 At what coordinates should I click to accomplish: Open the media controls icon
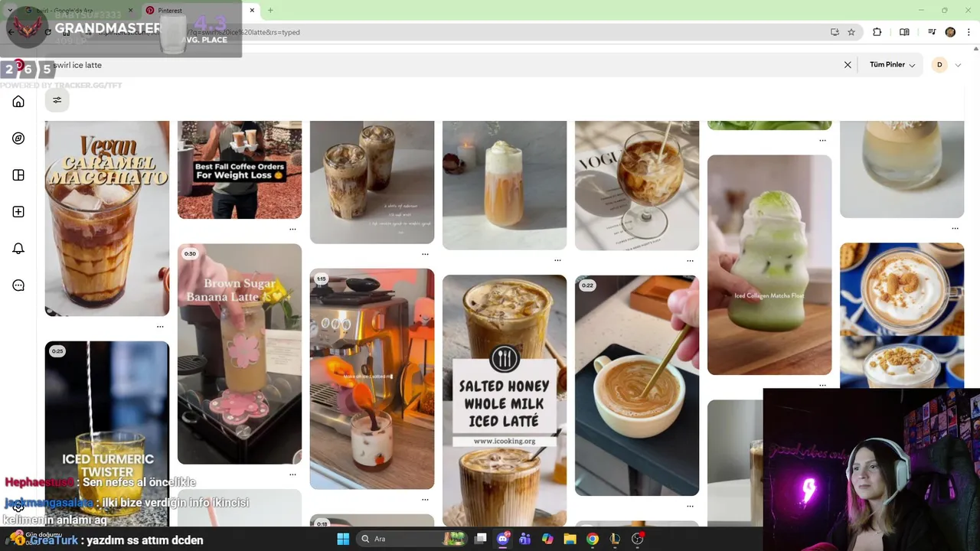932,32
